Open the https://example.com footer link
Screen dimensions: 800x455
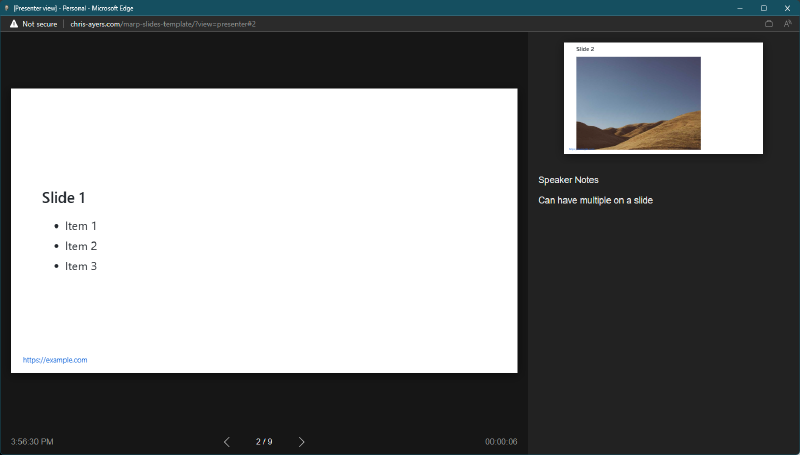55,360
